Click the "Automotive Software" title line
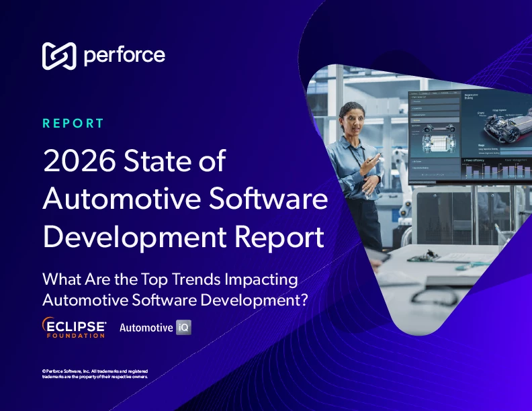 pyautogui.click(x=185, y=200)
